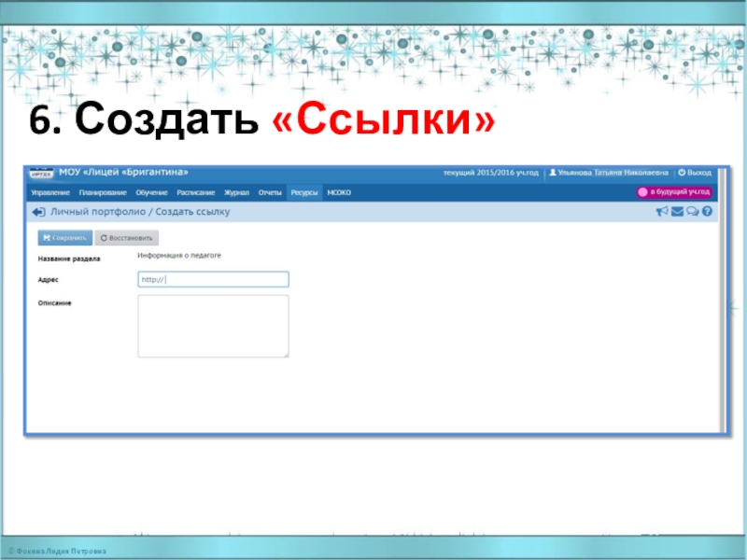Image resolution: width=747 pixels, height=560 pixels.
Task: Click the МОУ «Лицей «Бригантина» title
Action: pyautogui.click(x=123, y=173)
